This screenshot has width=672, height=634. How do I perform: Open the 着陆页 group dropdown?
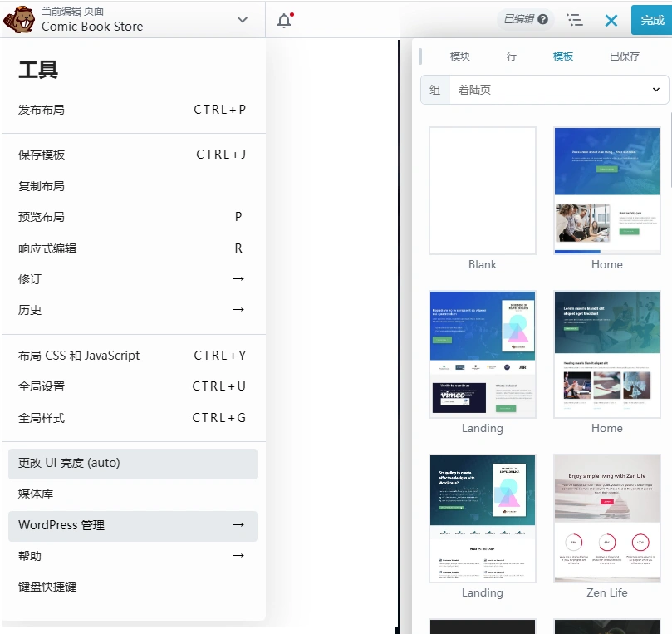(548, 89)
